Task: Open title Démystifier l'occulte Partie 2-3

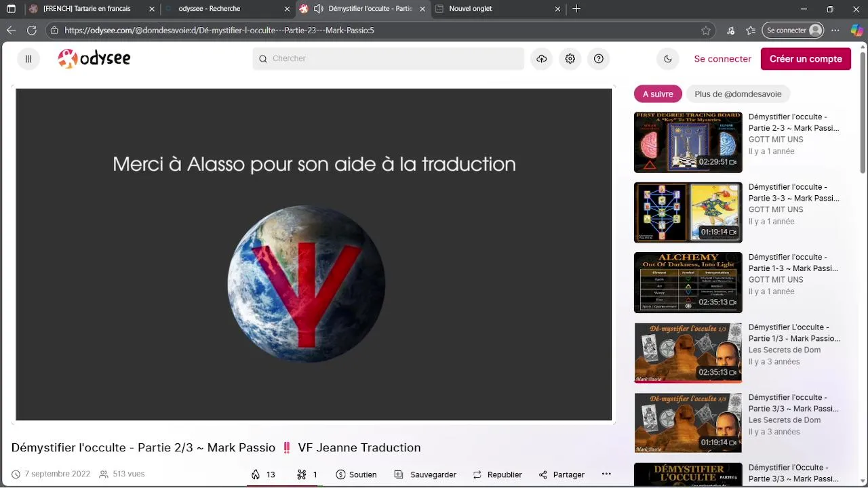Action: (x=793, y=122)
